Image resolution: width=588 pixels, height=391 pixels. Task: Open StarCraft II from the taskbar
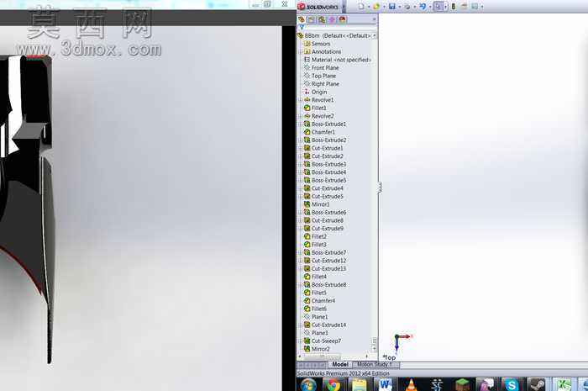[437, 384]
